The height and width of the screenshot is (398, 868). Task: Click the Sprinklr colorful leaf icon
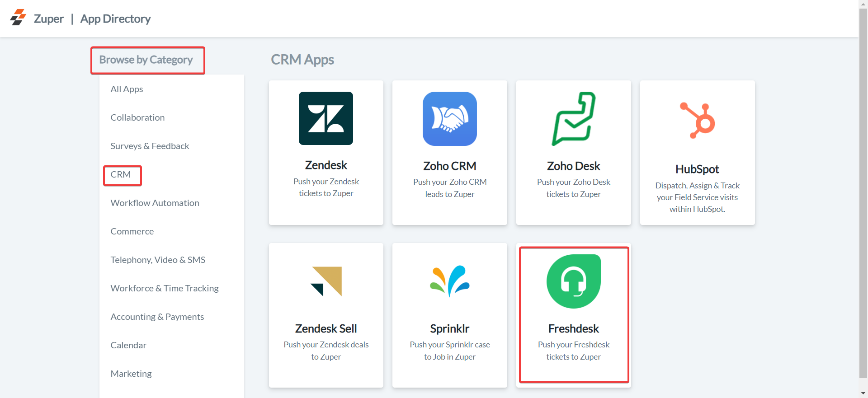click(449, 281)
